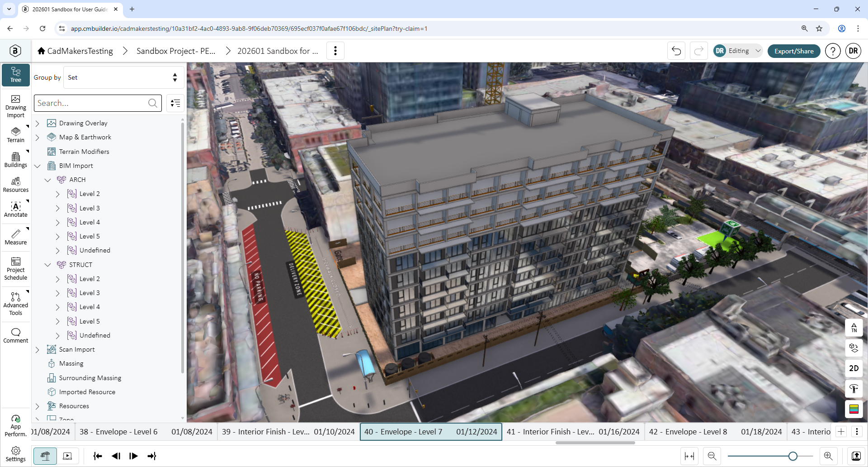Select the Terrain tool

tap(16, 135)
